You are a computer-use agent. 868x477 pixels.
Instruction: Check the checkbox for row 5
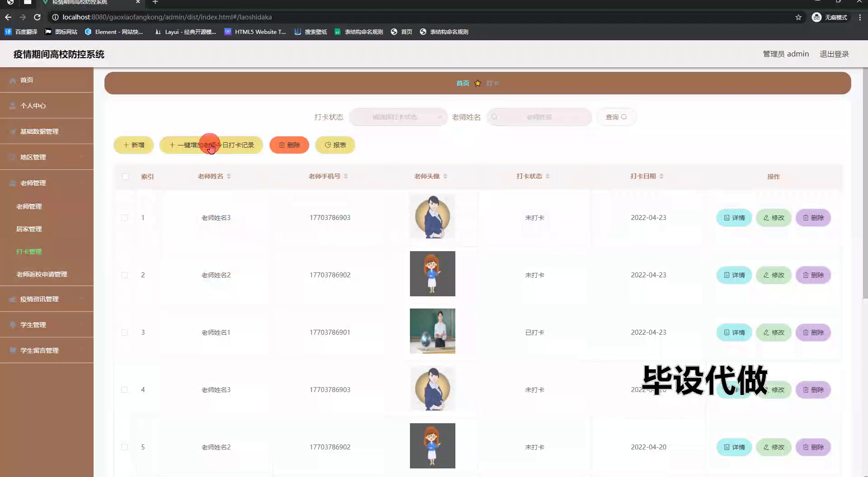coord(124,447)
